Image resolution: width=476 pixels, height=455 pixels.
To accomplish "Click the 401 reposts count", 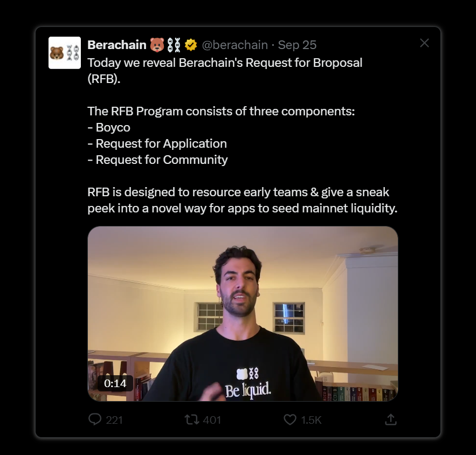I will tap(212, 420).
